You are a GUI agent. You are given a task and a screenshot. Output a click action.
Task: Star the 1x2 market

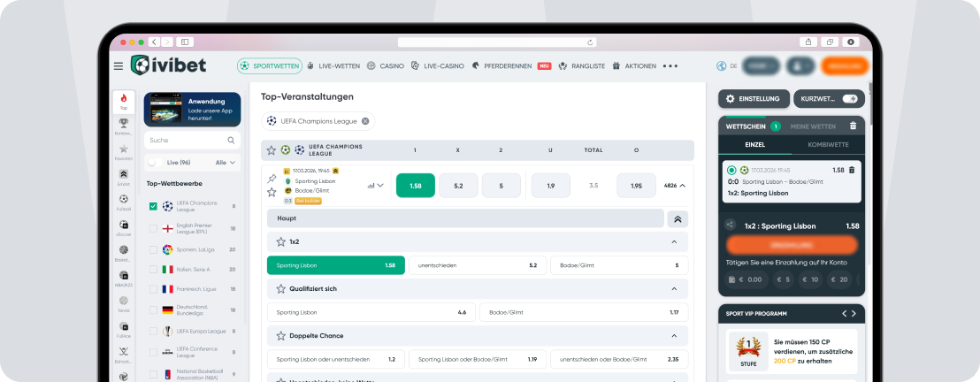281,241
